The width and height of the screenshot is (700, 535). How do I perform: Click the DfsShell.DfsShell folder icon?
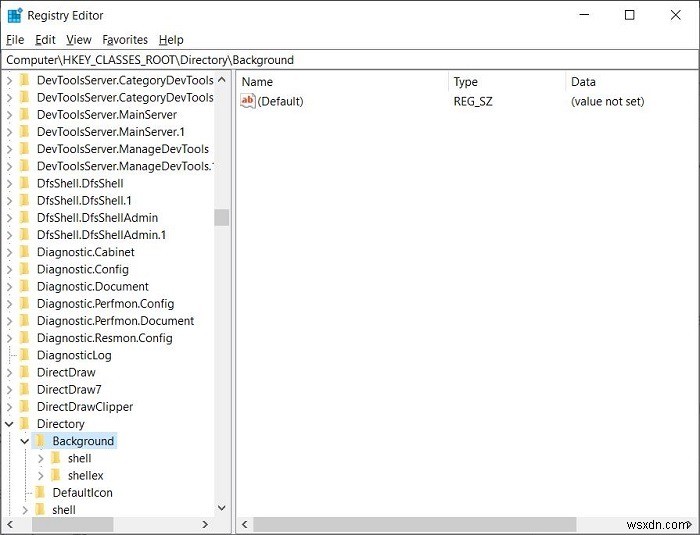pyautogui.click(x=25, y=183)
